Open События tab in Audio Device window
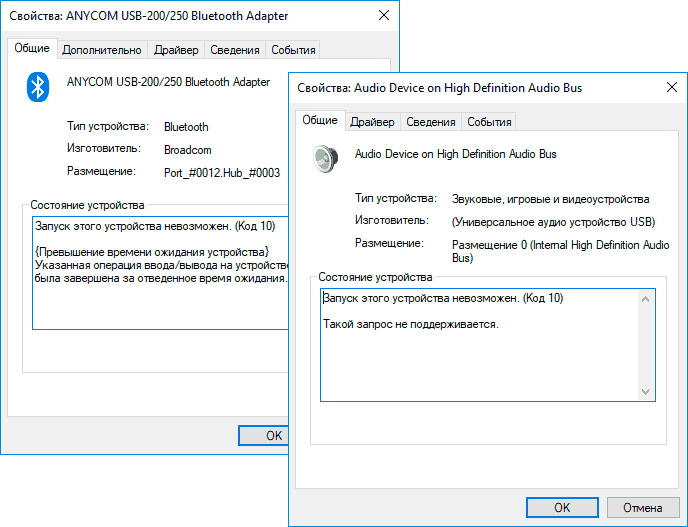Viewport: 688px width, 527px height. click(x=489, y=122)
